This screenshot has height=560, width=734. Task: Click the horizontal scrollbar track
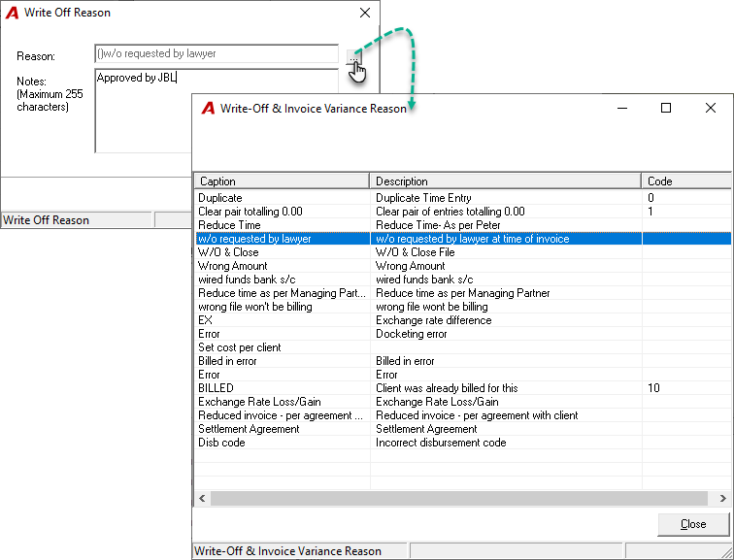click(x=458, y=498)
